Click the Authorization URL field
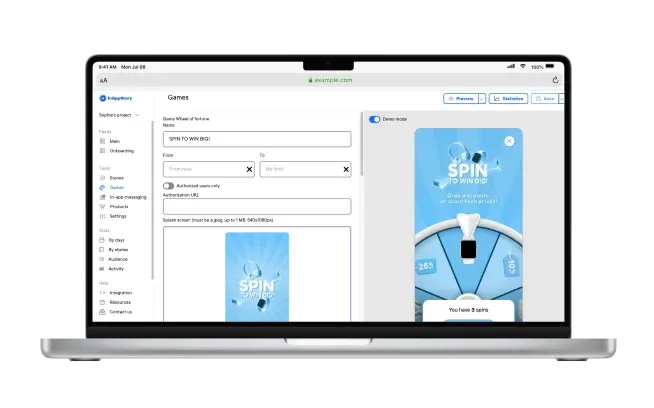The width and height of the screenshot is (654, 408). pyautogui.click(x=257, y=207)
